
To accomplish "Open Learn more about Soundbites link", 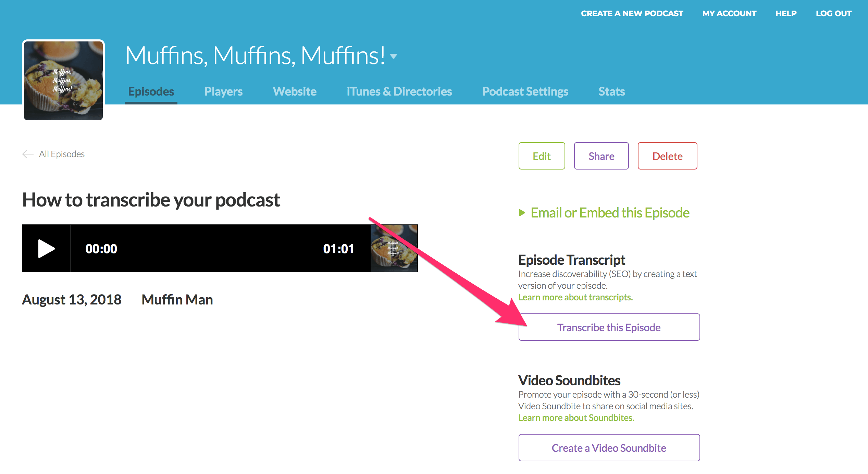I will tap(576, 418).
